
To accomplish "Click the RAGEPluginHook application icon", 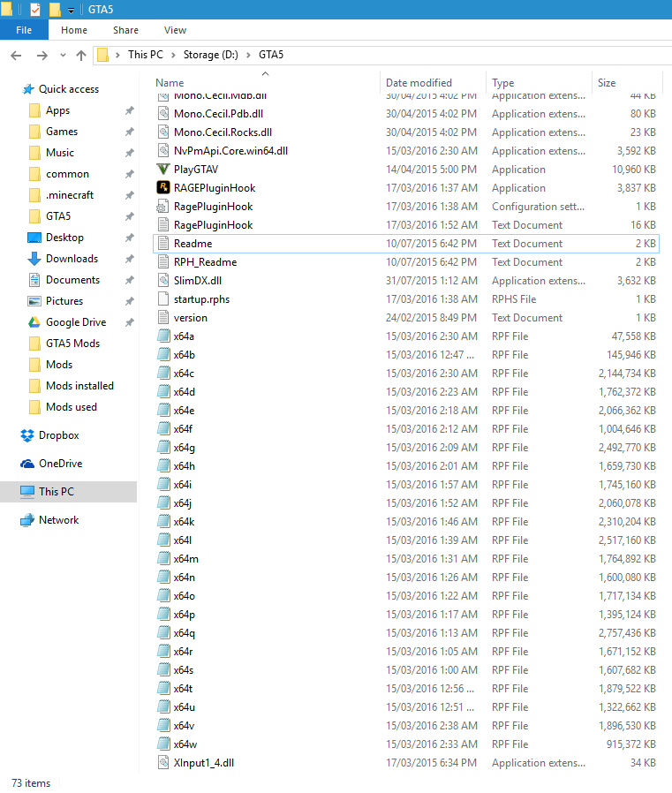I will (162, 187).
